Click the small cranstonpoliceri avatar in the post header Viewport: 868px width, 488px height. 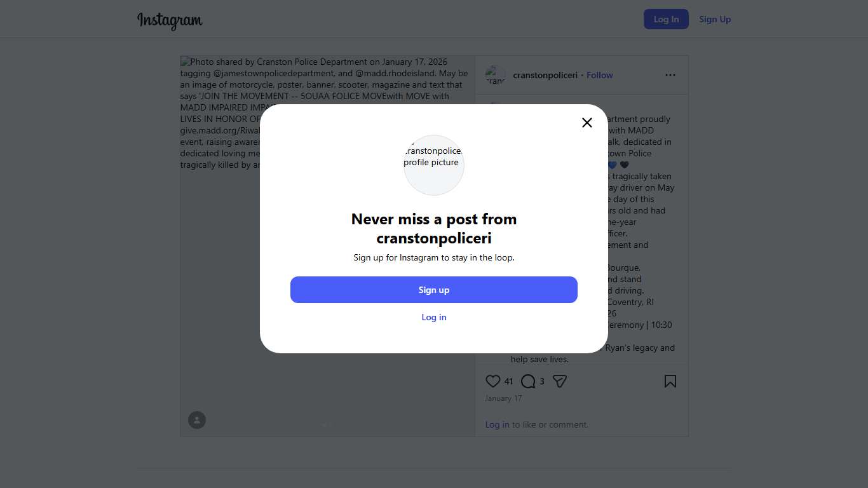(x=496, y=75)
